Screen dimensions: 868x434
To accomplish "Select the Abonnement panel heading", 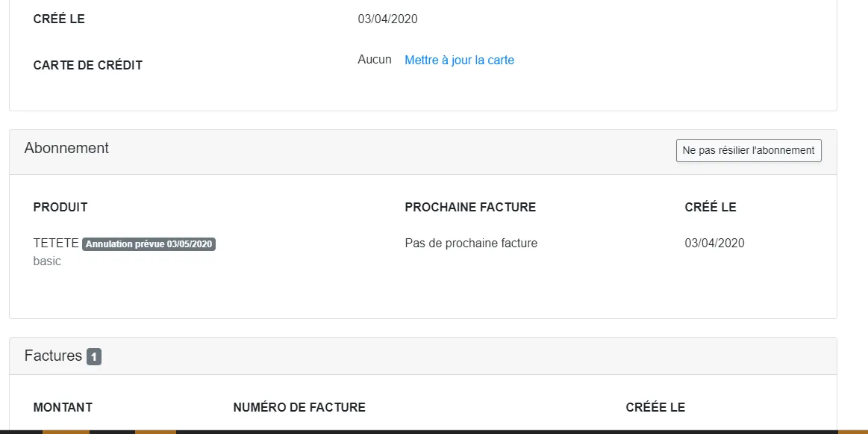I will tap(66, 148).
